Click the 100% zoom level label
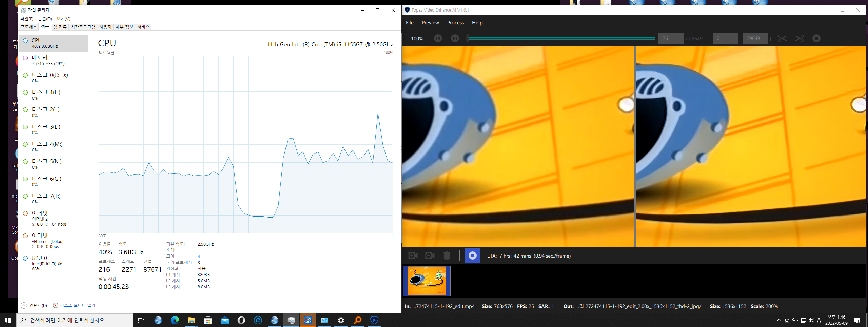The height and width of the screenshot is (327, 868). (417, 39)
